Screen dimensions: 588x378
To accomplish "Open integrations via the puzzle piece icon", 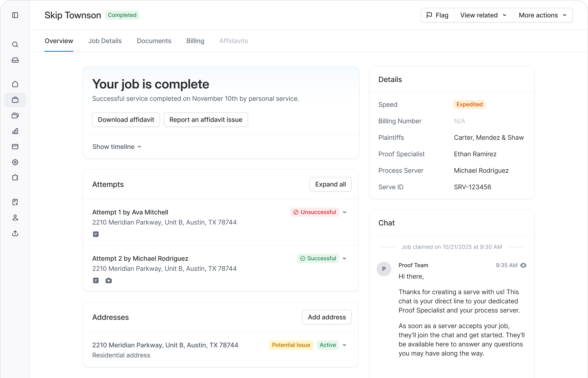I will (x=15, y=178).
